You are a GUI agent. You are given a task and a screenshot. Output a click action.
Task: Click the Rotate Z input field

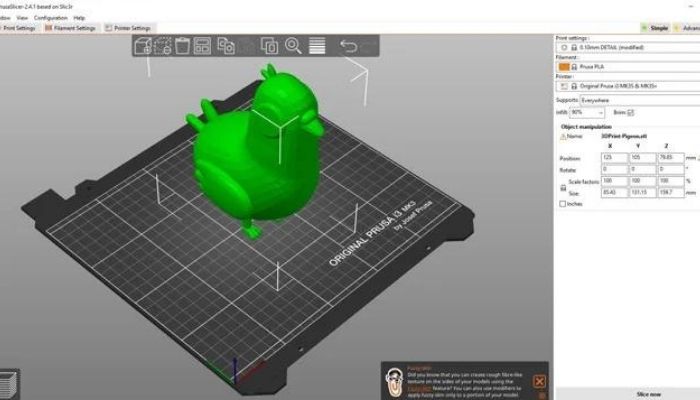pos(671,169)
